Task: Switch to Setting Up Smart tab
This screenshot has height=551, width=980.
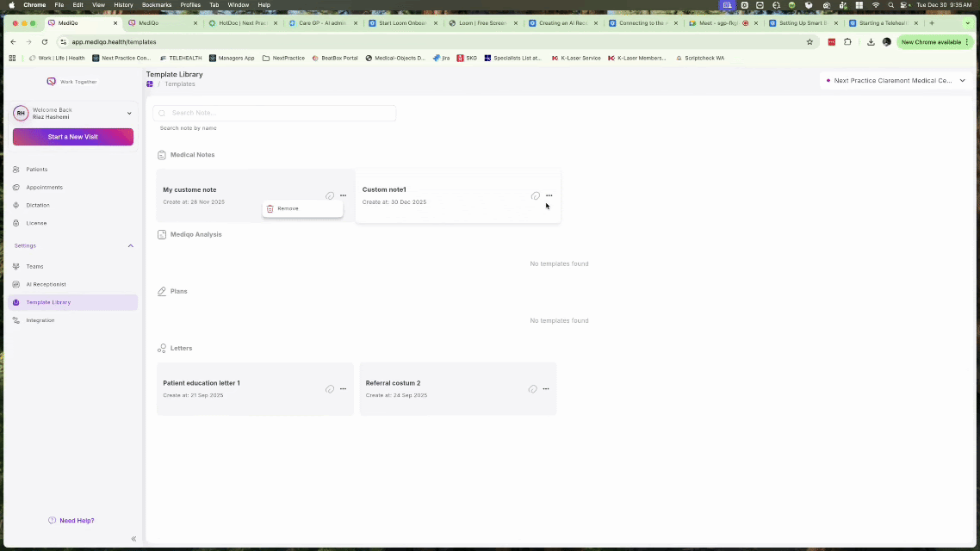Action: pos(803,23)
